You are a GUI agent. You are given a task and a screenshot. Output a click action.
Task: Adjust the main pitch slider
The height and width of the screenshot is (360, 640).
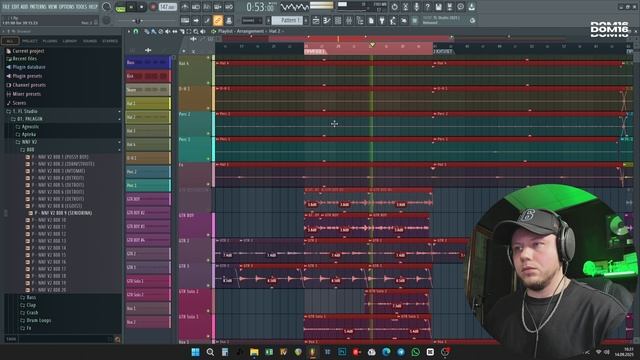(137, 20)
